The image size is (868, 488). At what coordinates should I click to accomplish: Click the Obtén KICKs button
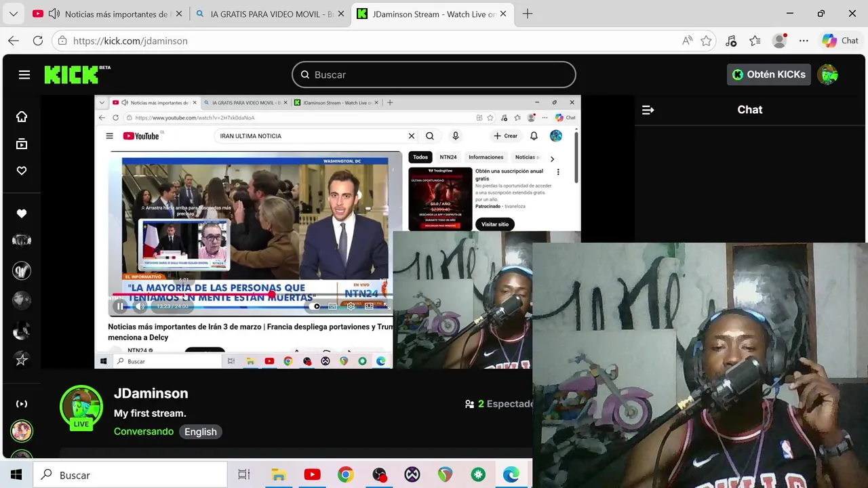tap(769, 75)
